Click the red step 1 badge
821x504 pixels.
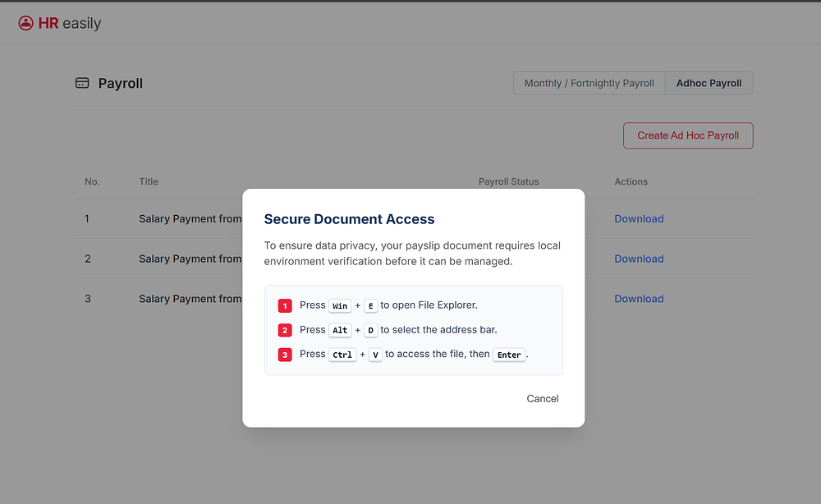point(285,305)
